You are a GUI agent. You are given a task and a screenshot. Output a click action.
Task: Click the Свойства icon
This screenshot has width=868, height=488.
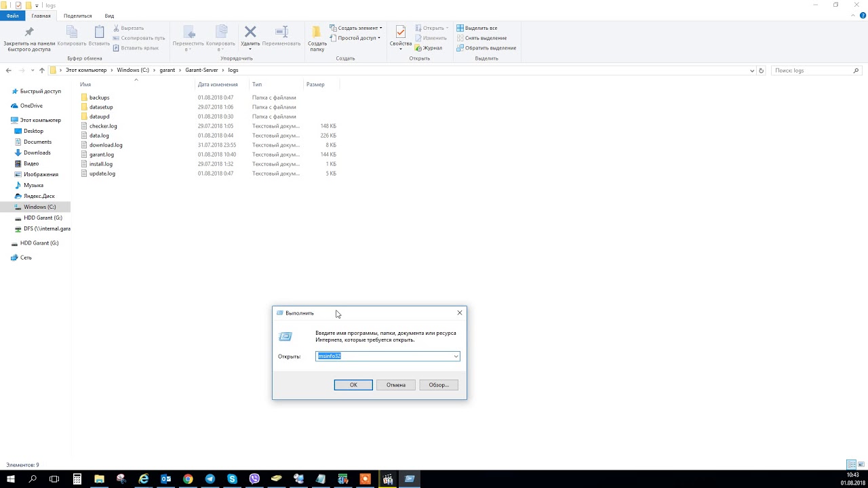point(400,38)
